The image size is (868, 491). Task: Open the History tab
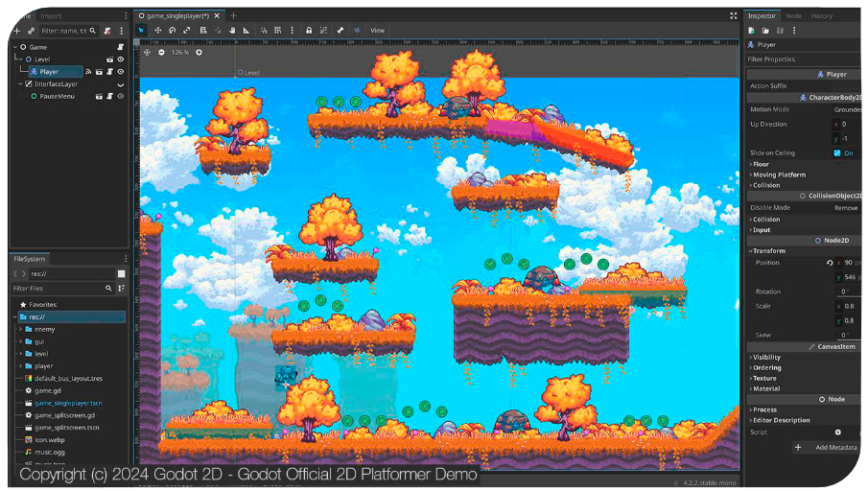[822, 15]
